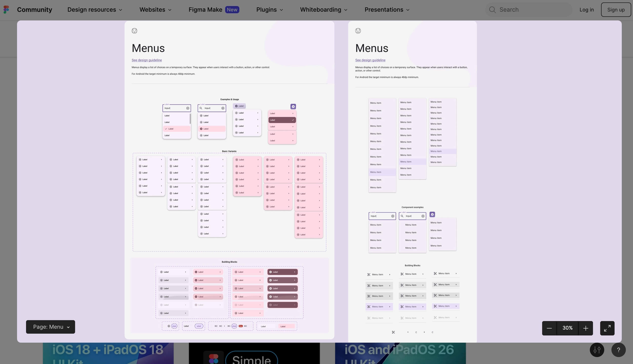
Task: Click the Figma logo icon
Action: [x=6, y=10]
